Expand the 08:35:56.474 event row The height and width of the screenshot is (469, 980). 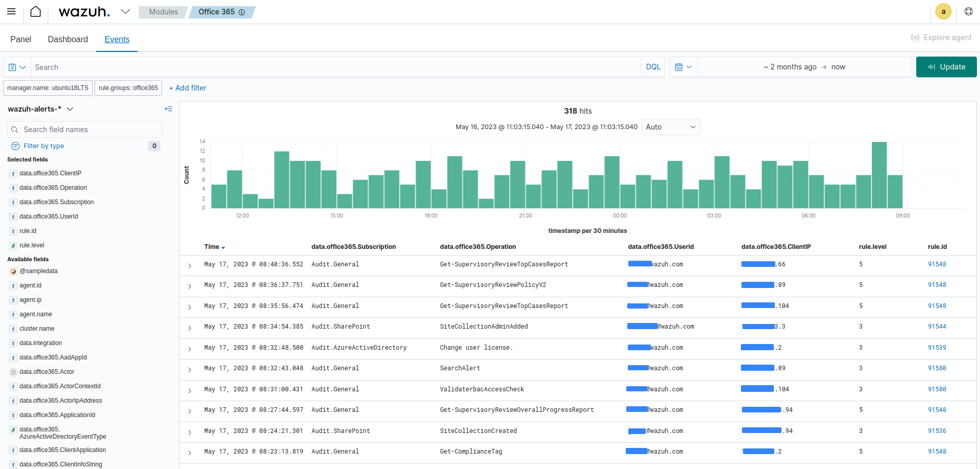[190, 308]
